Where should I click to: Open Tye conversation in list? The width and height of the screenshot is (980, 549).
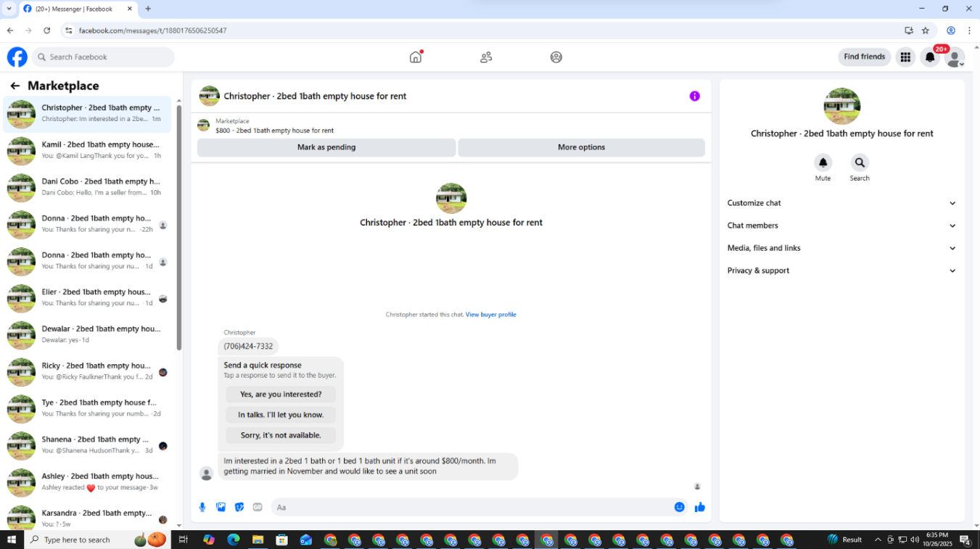pyautogui.click(x=88, y=409)
